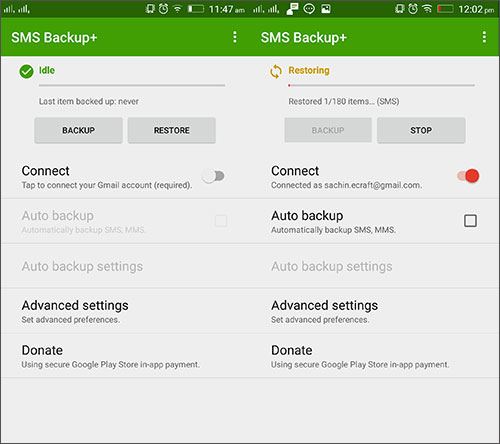Tap 'Restored 1/180 items... (SMS)' text
Image resolution: width=500 pixels, height=444 pixels.
[x=344, y=101]
